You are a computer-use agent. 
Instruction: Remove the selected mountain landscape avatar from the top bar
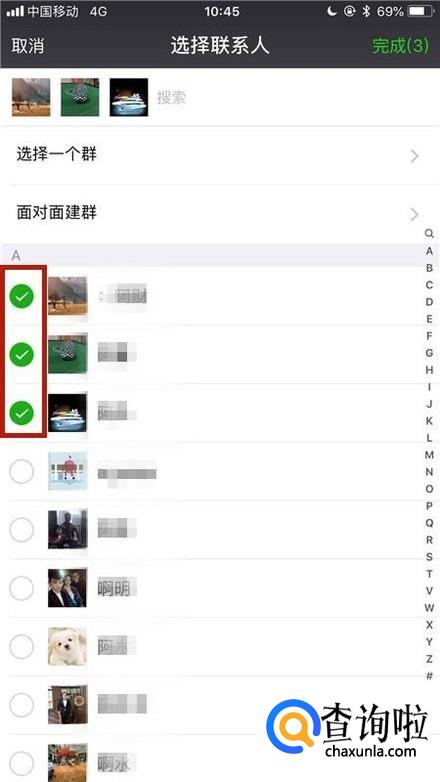(x=31, y=97)
